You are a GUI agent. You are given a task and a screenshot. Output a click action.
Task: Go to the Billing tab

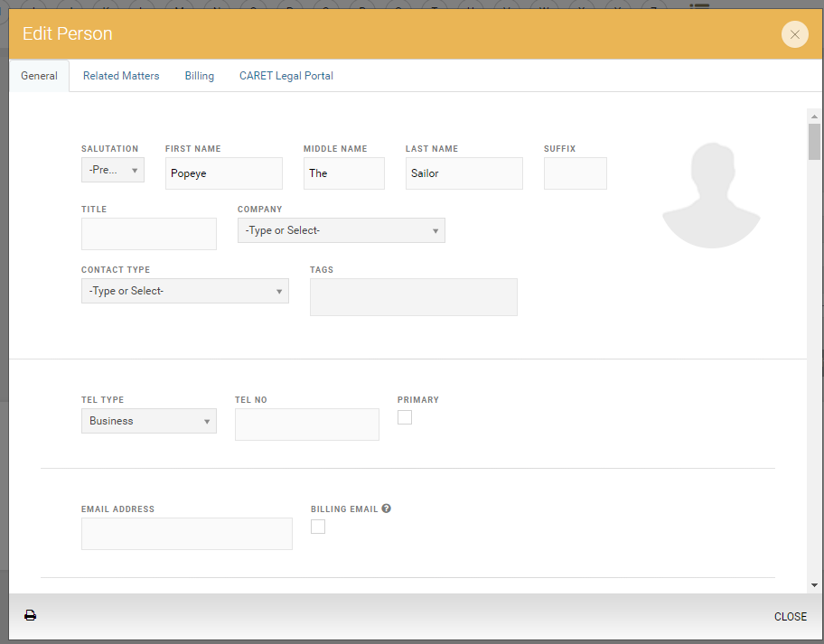(x=199, y=76)
